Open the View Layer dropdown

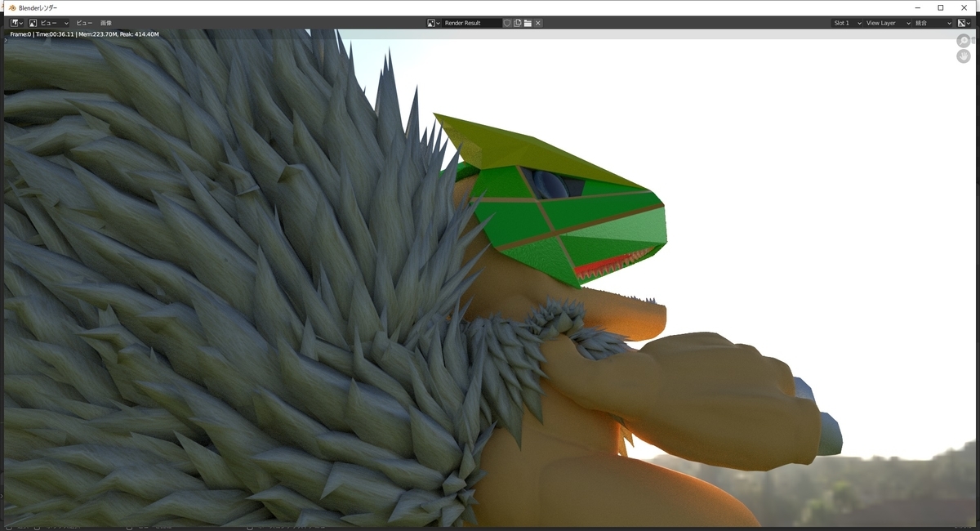tap(888, 23)
